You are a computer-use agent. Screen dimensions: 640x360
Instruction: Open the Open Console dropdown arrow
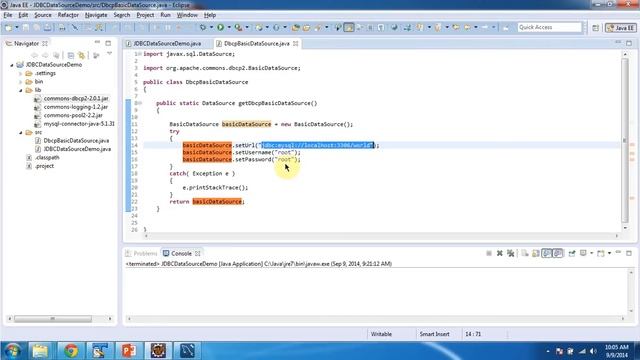click(x=609, y=253)
